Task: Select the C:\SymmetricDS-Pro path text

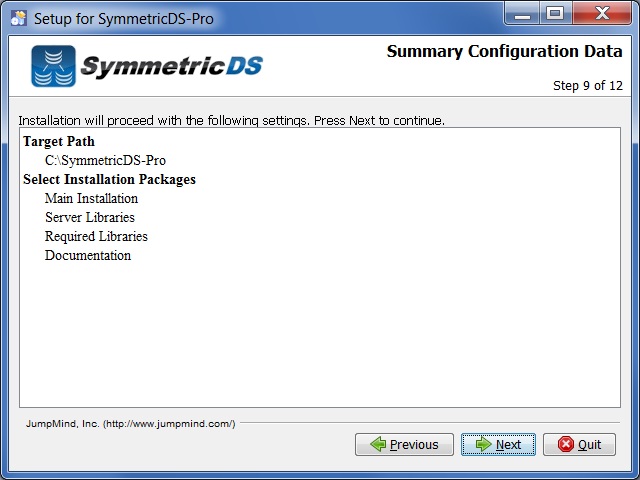Action: pos(105,160)
